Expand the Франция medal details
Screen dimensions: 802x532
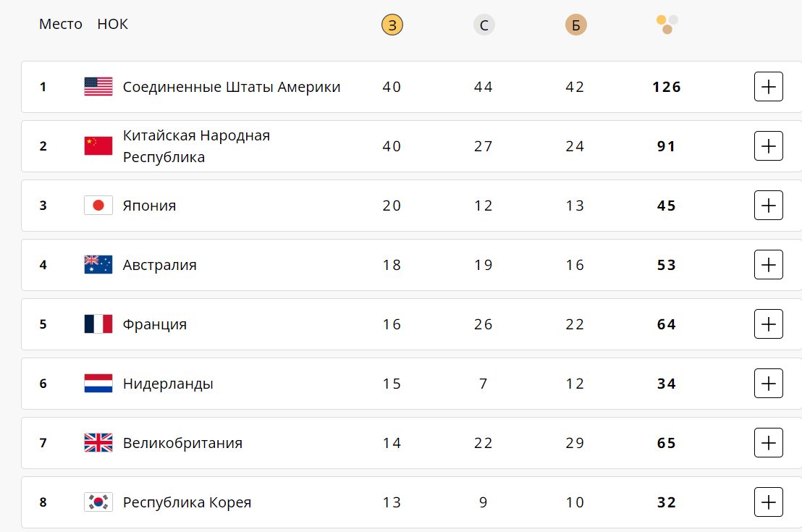point(769,324)
